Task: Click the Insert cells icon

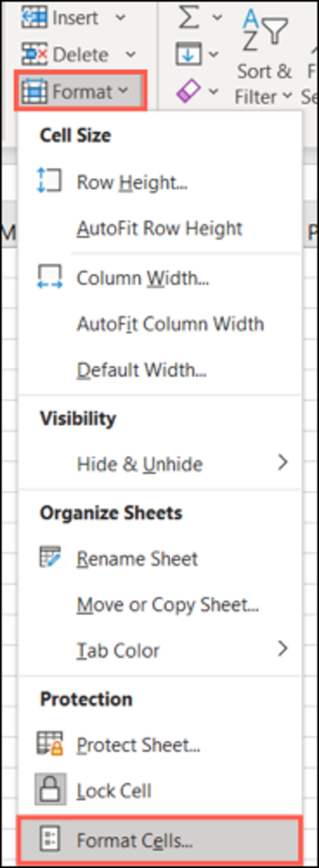Action: pyautogui.click(x=34, y=17)
